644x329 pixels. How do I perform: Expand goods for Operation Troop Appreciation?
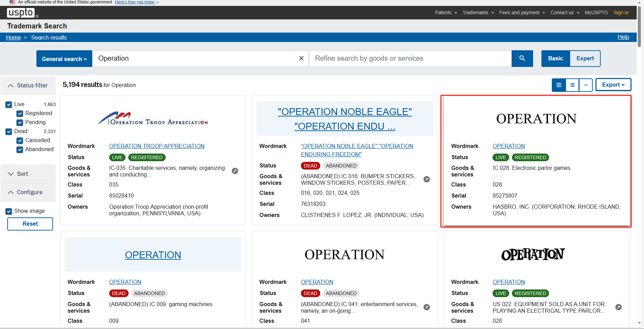(x=235, y=171)
